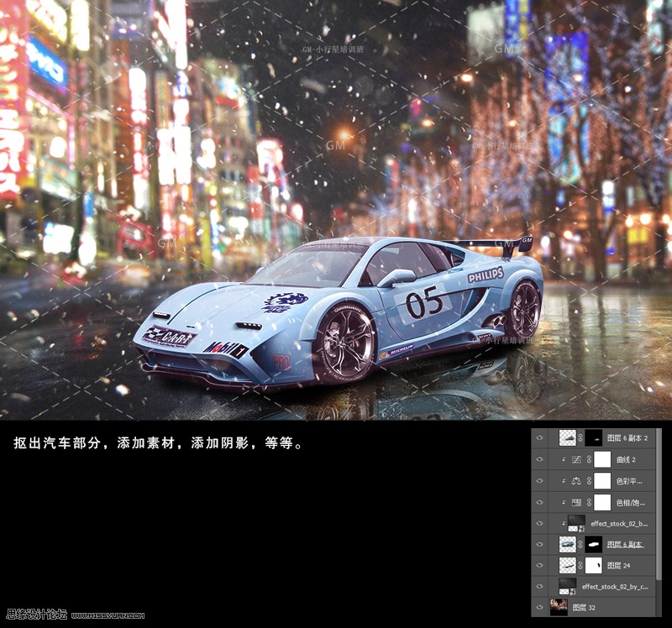The image size is (672, 628).
Task: Toggle visibility of 曲线 2 layer
Action: tap(539, 459)
